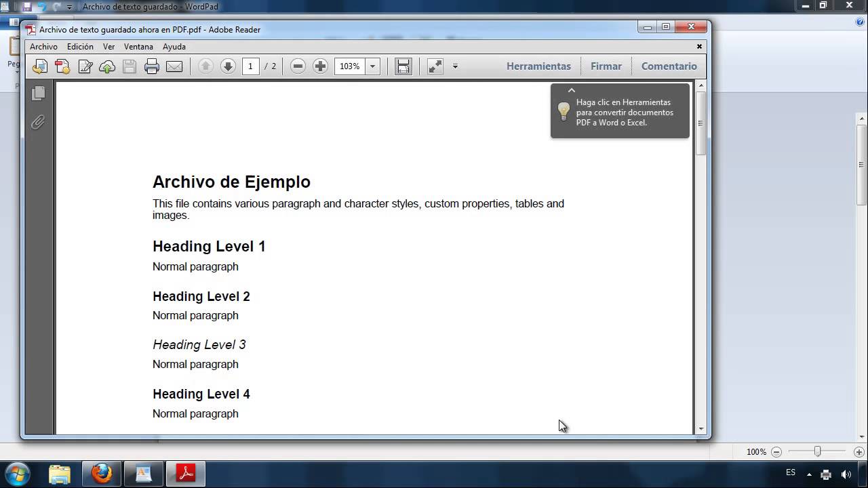This screenshot has width=868, height=488.
Task: Click the 'Archivo de Ejemplo' title text
Action: [231, 182]
